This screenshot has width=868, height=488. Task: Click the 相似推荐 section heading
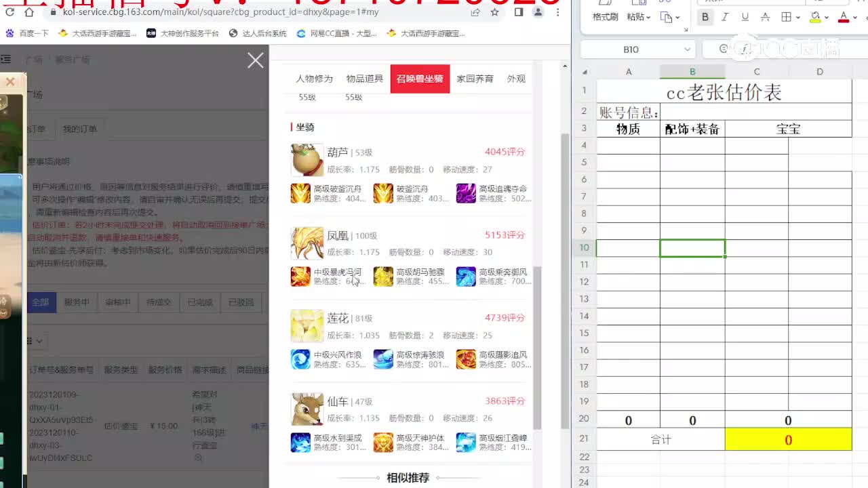[x=408, y=478]
